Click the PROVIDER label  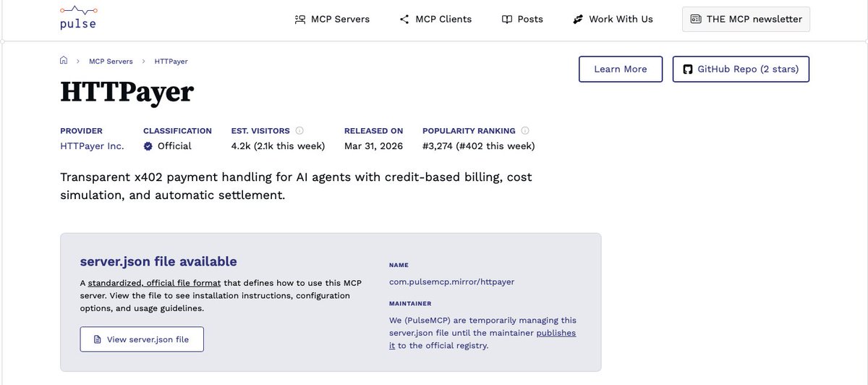click(x=81, y=131)
